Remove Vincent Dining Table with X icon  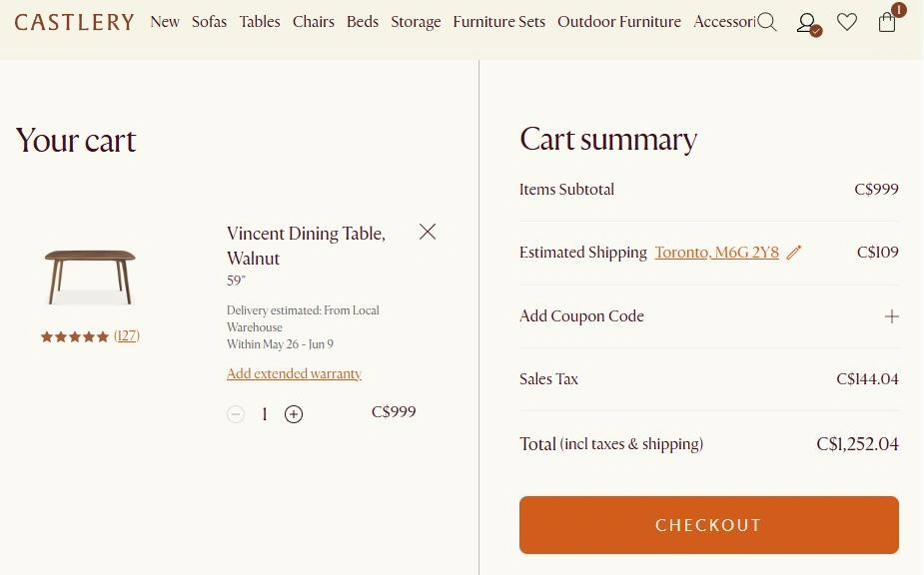(428, 232)
